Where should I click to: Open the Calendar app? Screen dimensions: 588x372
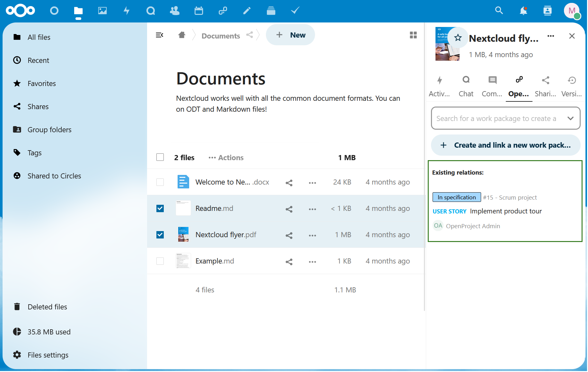tap(199, 11)
